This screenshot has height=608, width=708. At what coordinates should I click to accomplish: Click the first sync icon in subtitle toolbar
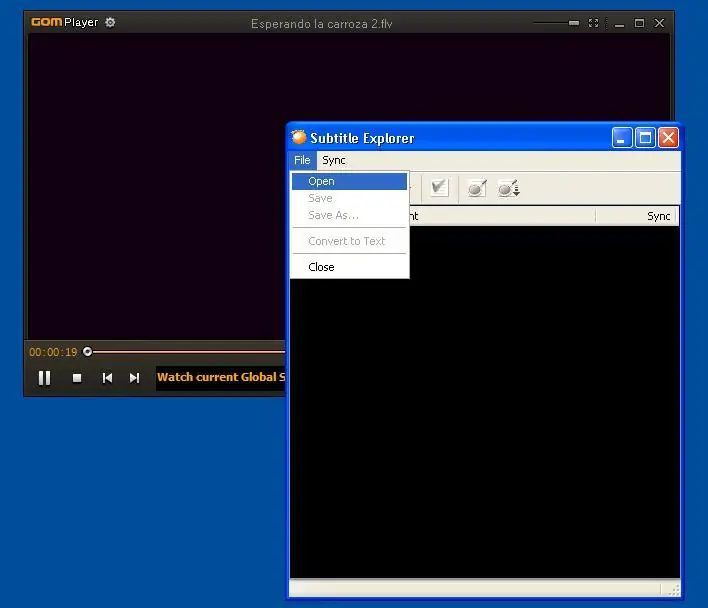click(x=477, y=188)
